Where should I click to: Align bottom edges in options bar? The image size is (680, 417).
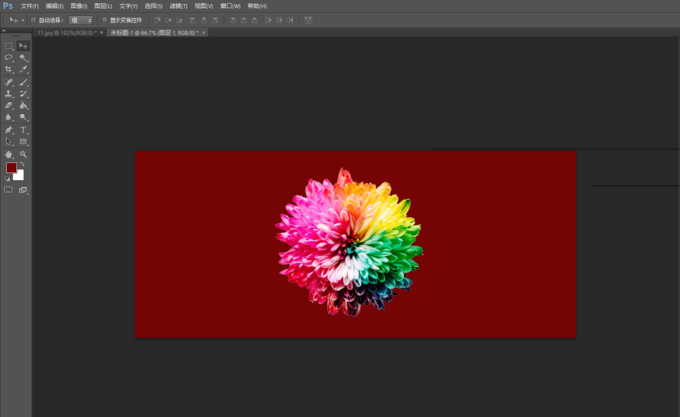pos(179,20)
